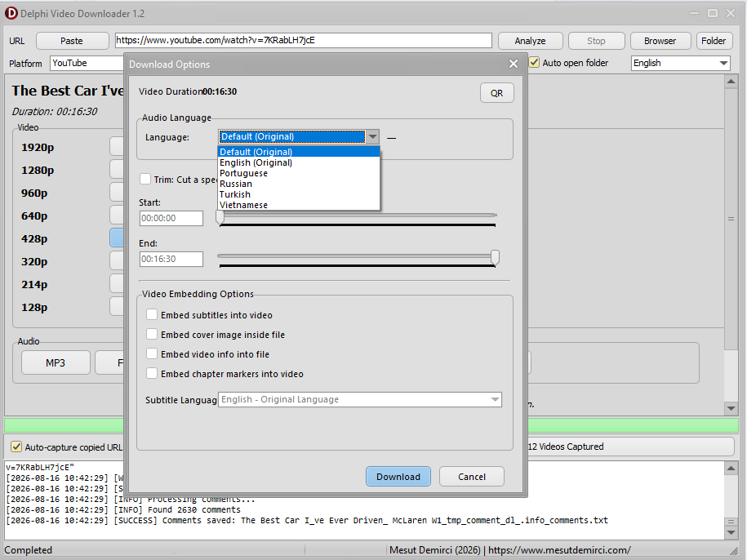Click the Start time field
The image size is (747, 560).
click(x=171, y=218)
